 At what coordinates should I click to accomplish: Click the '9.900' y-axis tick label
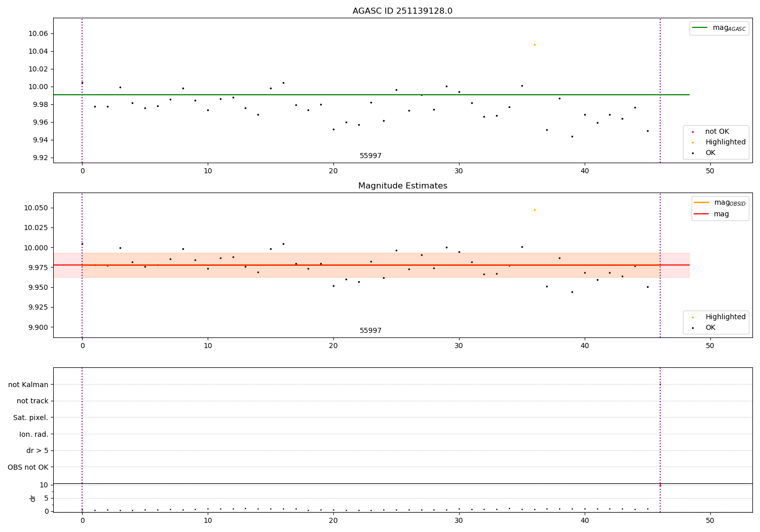click(38, 327)
